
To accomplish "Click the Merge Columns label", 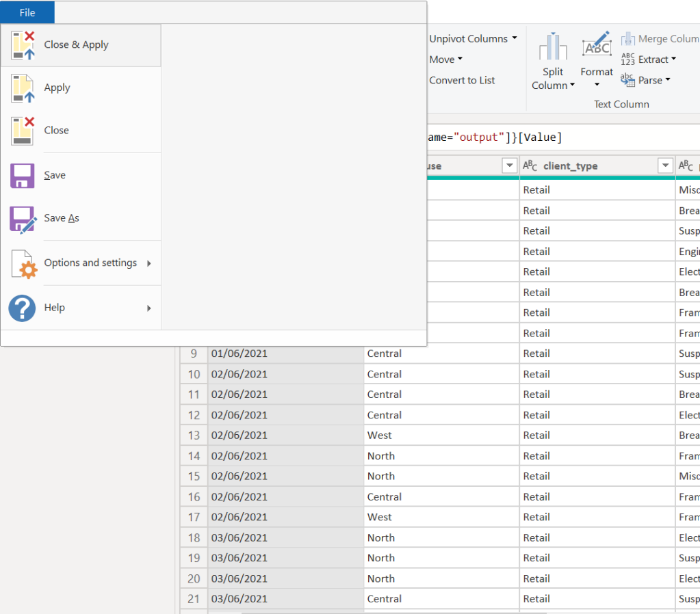I will coord(669,39).
